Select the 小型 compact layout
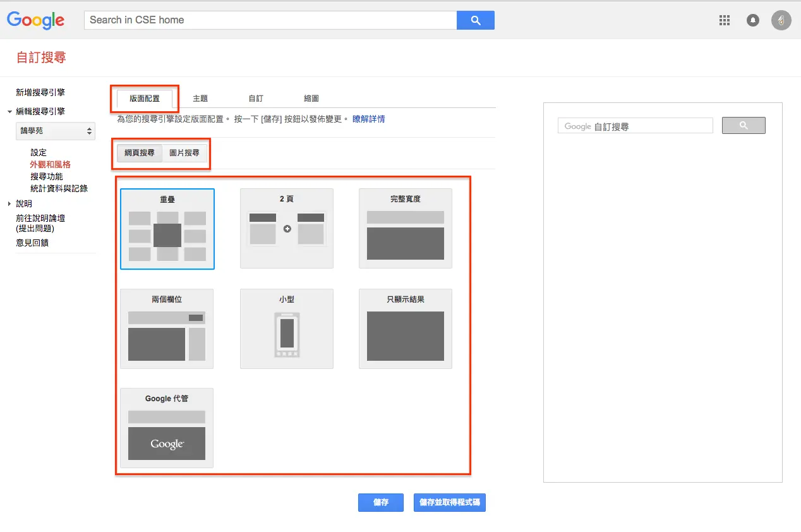This screenshot has height=532, width=801. click(x=287, y=329)
